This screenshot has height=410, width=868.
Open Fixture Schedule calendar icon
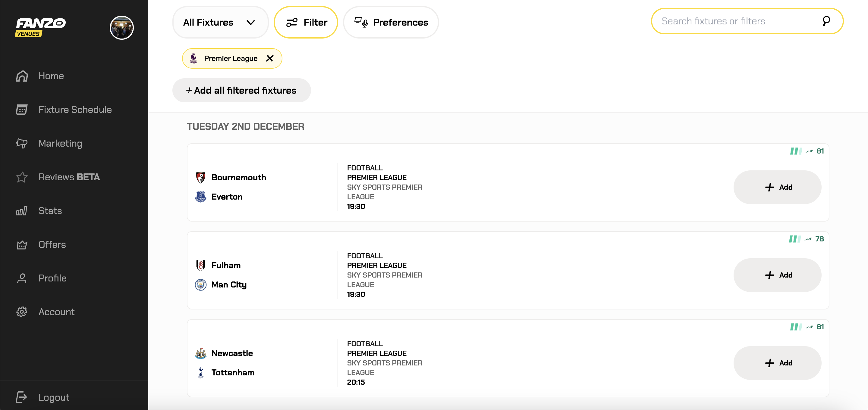coord(22,110)
